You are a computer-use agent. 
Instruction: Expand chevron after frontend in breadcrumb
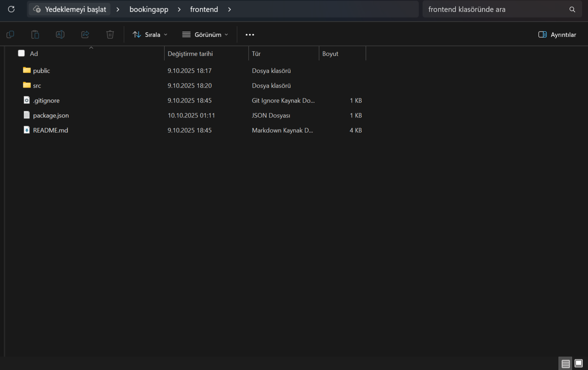(x=229, y=9)
